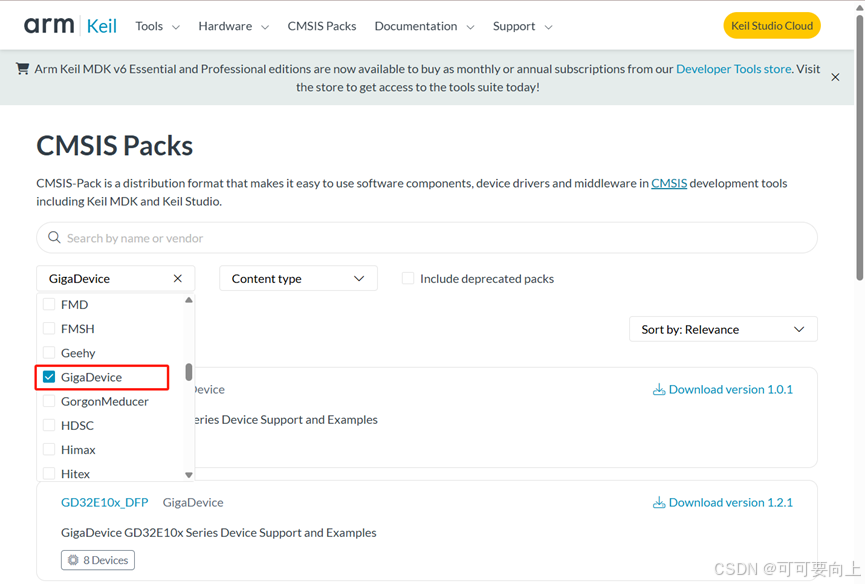Click vendor list scroll down arrow
Image resolution: width=865 pixels, height=584 pixels.
click(189, 475)
